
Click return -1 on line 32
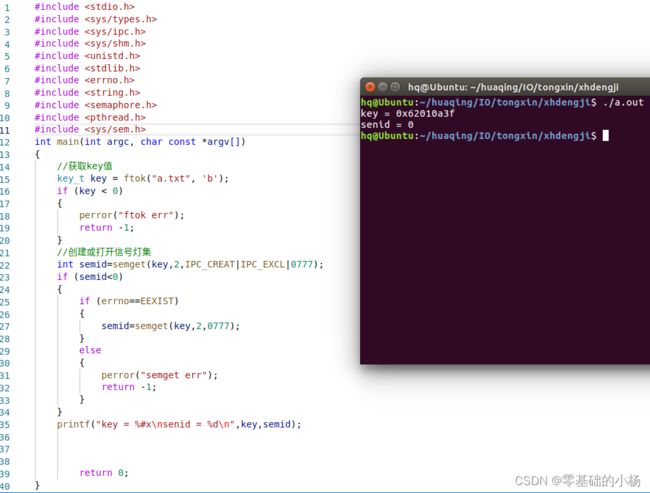pyautogui.click(x=129, y=387)
